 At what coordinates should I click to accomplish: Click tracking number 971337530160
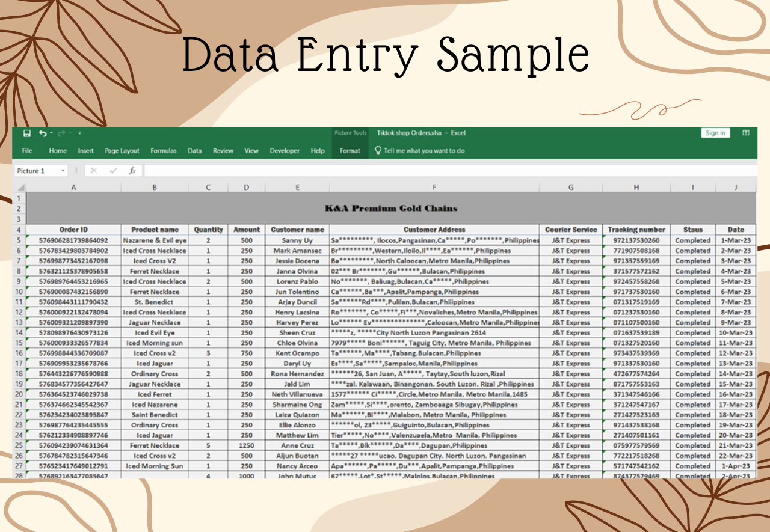click(x=636, y=364)
